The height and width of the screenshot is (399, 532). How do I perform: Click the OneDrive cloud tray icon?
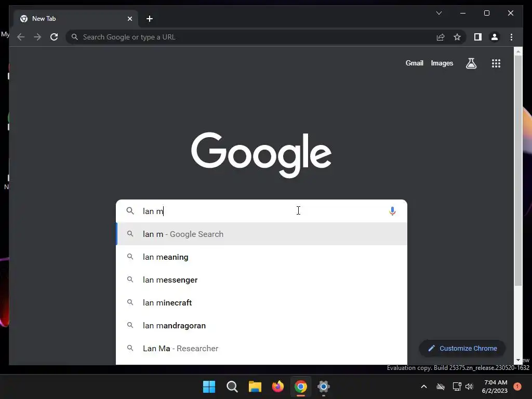point(441,387)
